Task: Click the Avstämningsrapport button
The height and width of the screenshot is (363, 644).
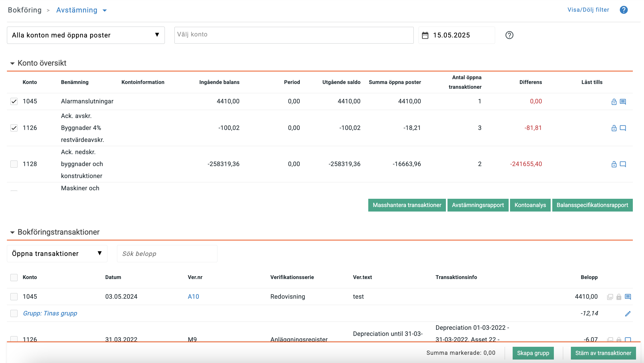Action: [x=478, y=205]
